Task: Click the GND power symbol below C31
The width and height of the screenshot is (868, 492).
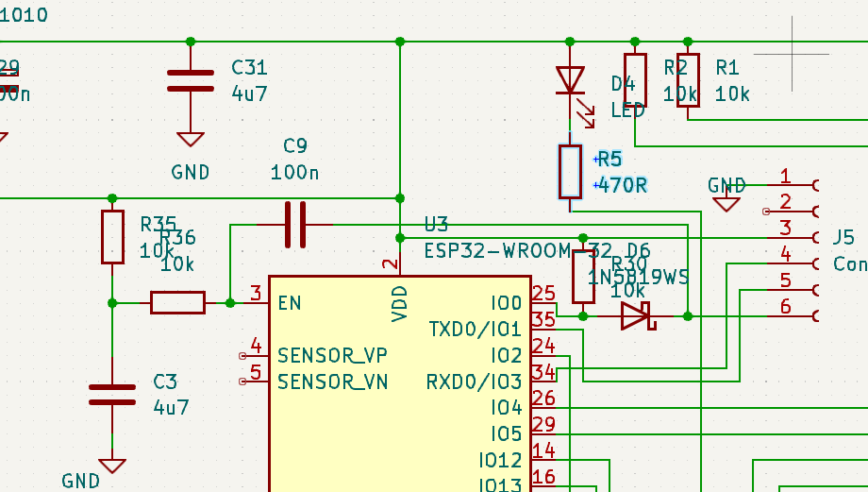Action: click(x=191, y=139)
